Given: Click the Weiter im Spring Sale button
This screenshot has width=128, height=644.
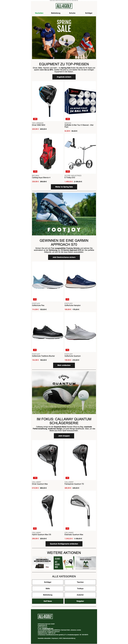Looking at the screenshot, I should 64,187.
